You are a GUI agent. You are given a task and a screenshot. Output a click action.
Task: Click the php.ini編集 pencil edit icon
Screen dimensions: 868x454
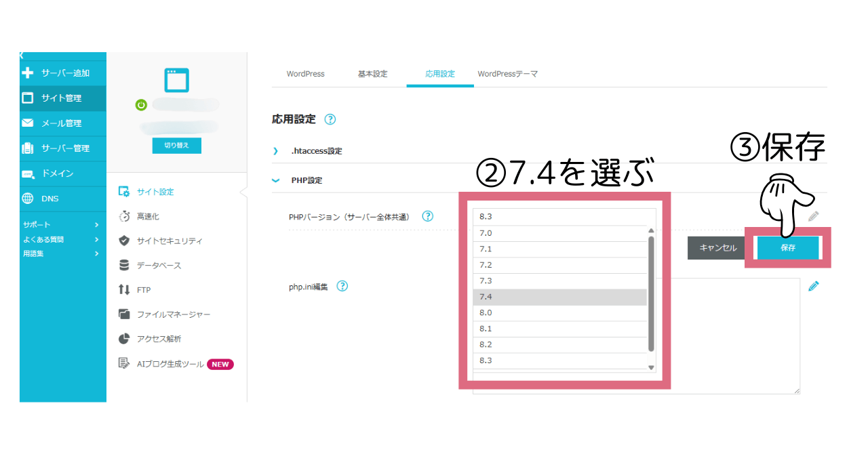(814, 286)
